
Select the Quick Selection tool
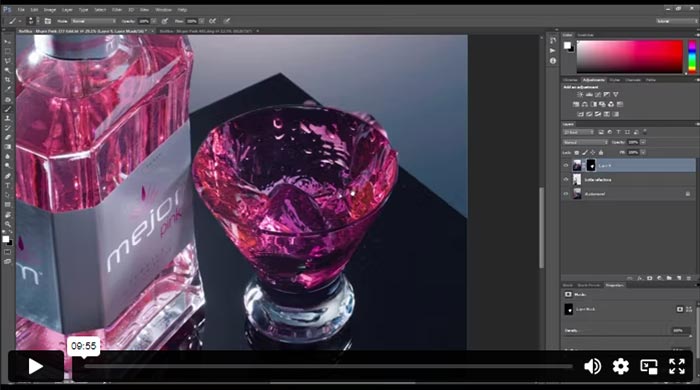tap(8, 70)
